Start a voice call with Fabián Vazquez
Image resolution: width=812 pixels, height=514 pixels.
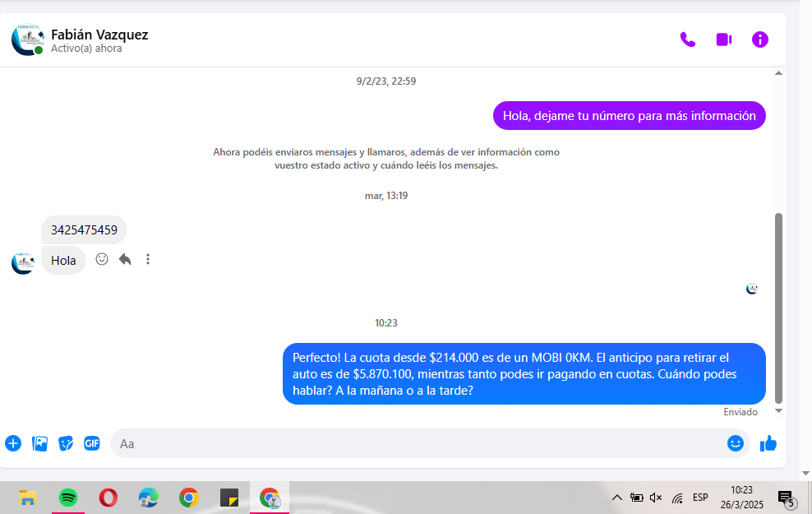687,39
